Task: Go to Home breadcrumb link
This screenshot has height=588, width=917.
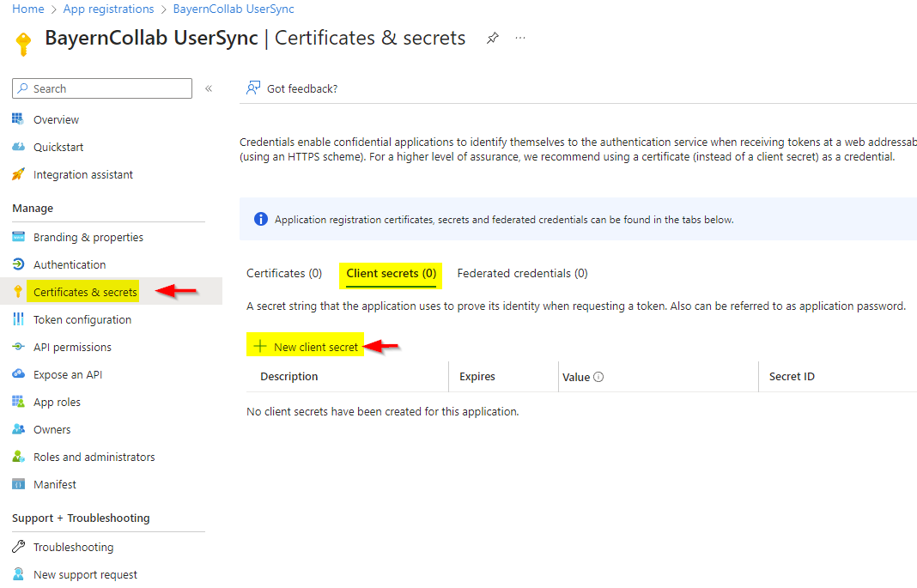Action: pyautogui.click(x=28, y=9)
